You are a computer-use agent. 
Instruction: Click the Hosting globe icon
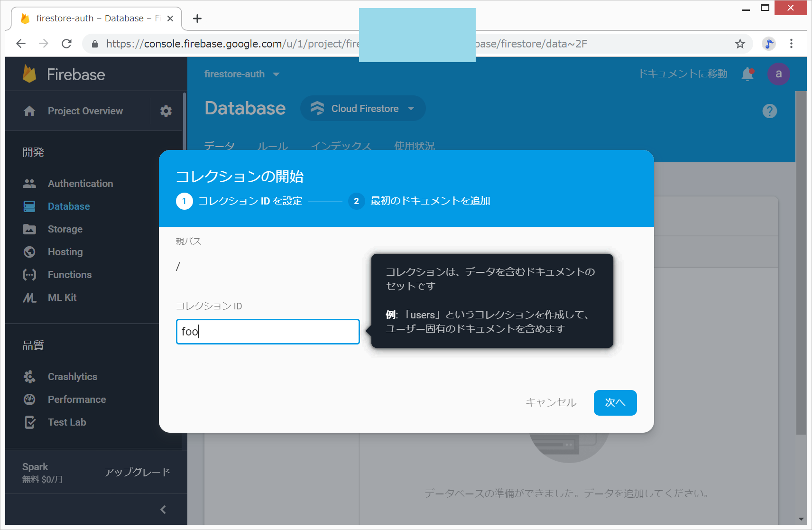coord(29,252)
